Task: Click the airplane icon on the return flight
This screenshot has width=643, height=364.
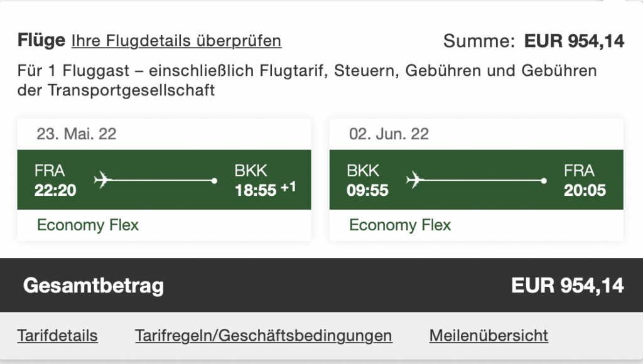Action: (x=415, y=180)
